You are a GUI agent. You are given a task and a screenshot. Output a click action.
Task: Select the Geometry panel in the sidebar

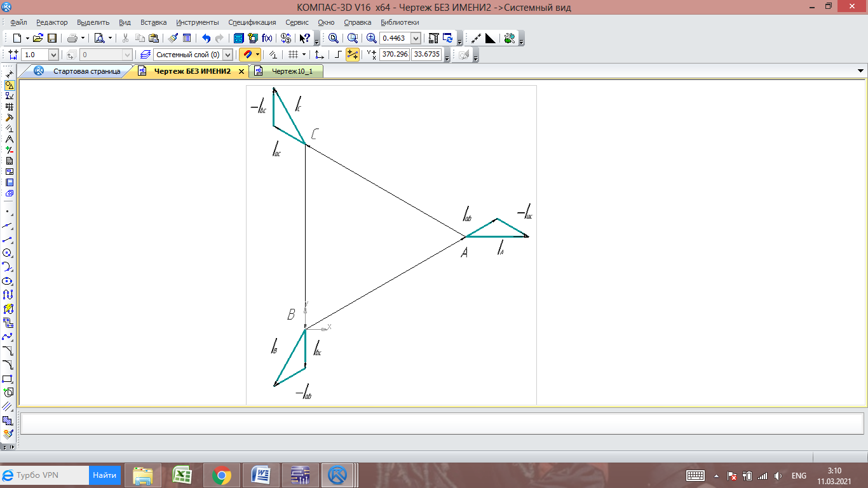[9, 85]
